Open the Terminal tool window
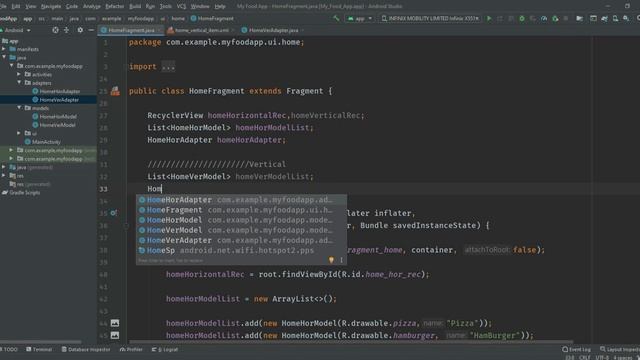The width and height of the screenshot is (640, 360). [39, 349]
